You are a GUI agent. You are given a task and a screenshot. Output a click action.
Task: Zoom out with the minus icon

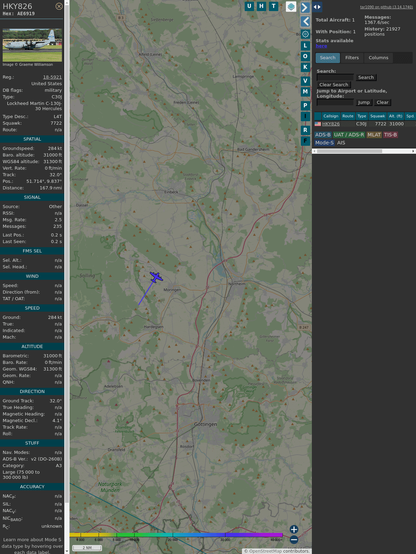pyautogui.click(x=294, y=540)
